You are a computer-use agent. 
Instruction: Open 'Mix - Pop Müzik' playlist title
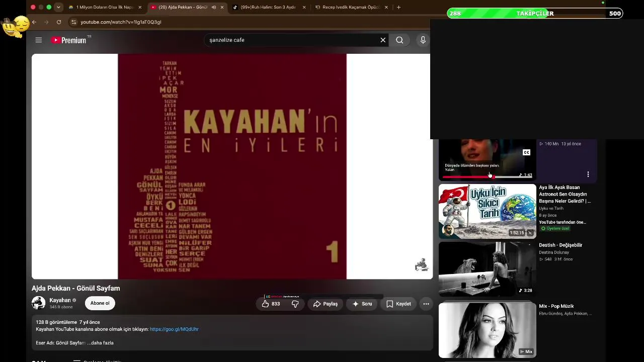(x=556, y=306)
